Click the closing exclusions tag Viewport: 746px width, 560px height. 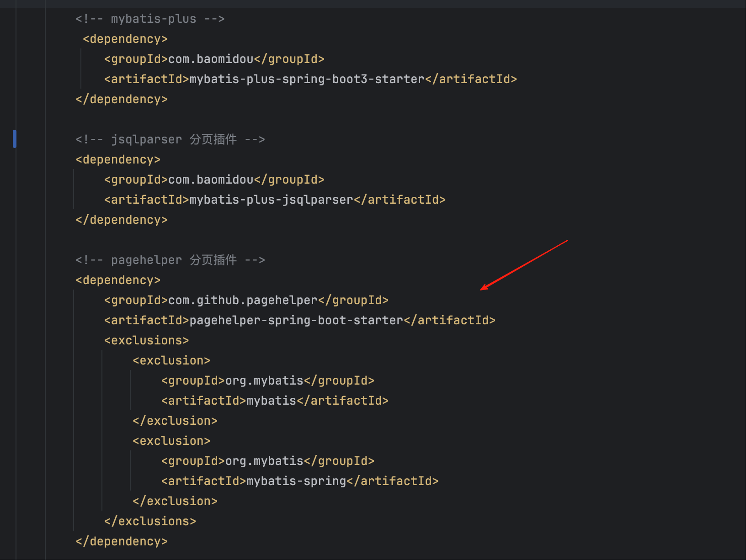coord(150,522)
